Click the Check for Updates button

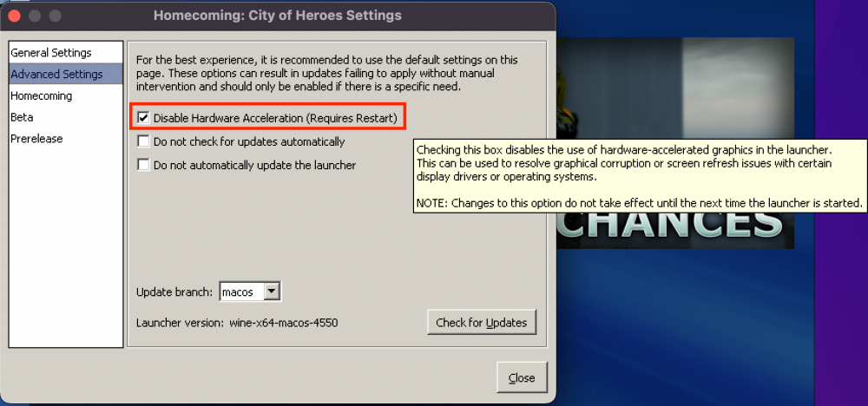pos(481,323)
